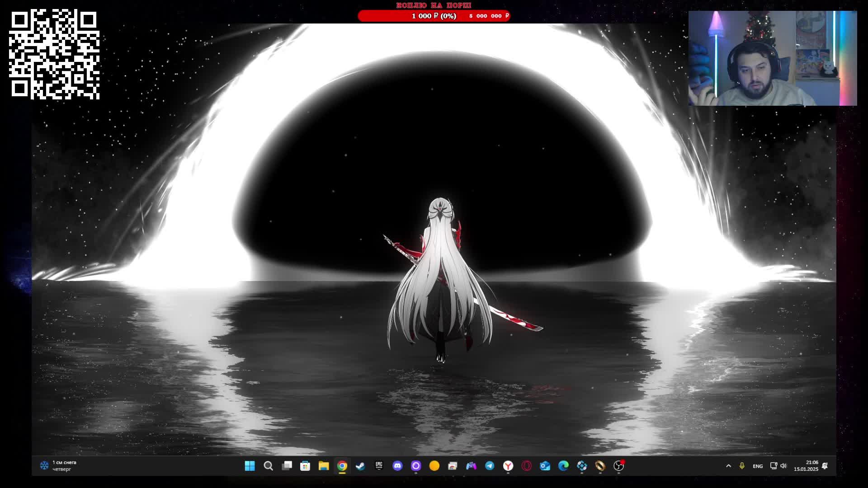
Task: Expand the hidden system tray icons
Action: coord(728,466)
